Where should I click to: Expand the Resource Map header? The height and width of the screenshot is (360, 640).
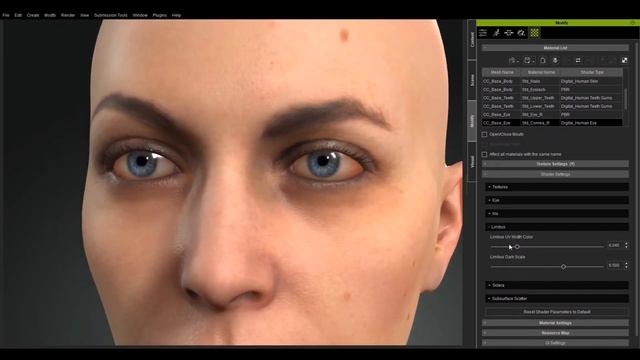(555, 333)
